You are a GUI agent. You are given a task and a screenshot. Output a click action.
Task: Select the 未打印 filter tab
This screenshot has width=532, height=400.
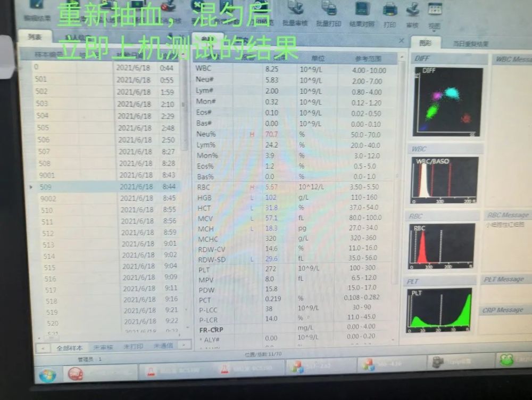pyautogui.click(x=133, y=347)
